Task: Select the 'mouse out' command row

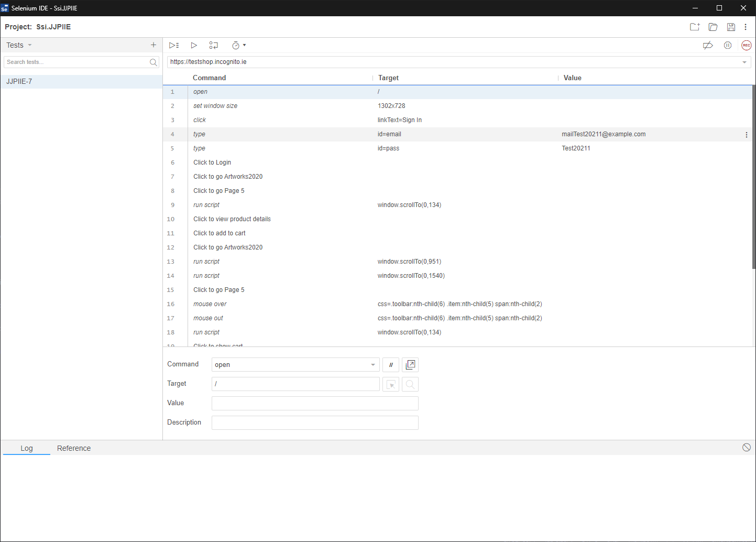Action: tap(457, 318)
